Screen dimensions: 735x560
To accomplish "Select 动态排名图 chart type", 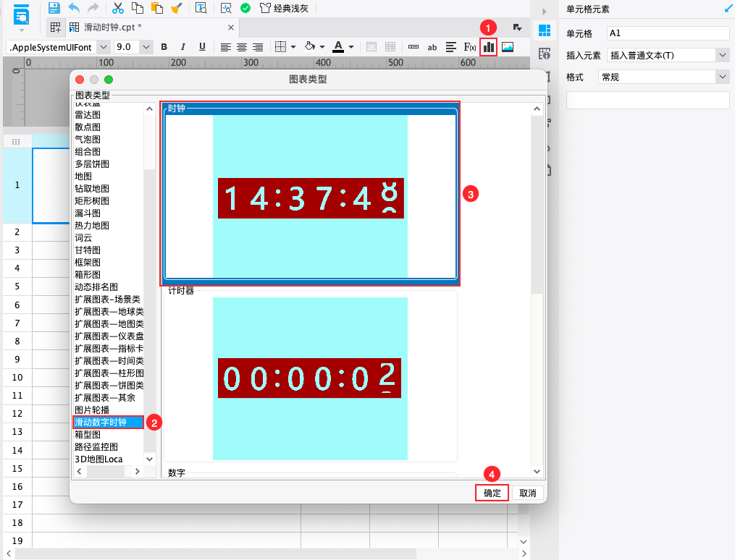I will 96,287.
